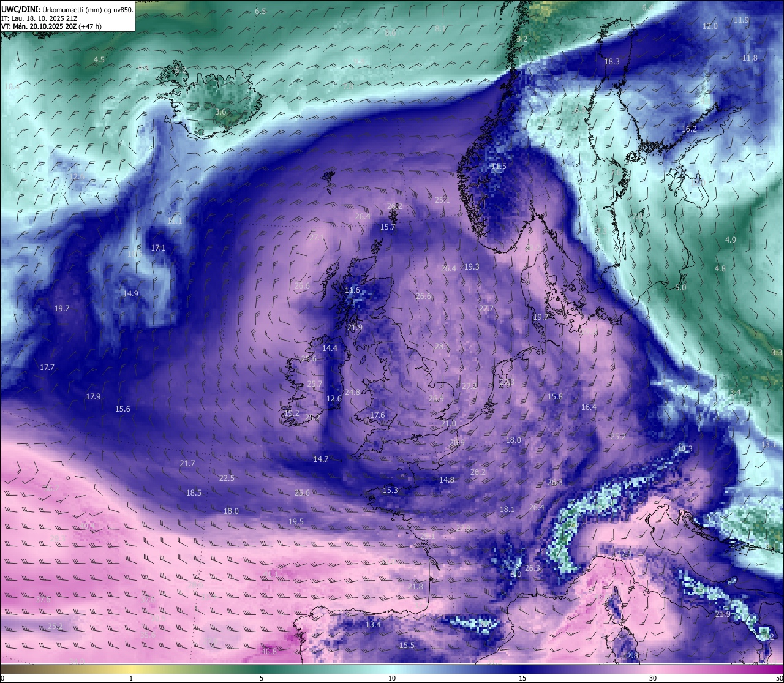Select the IT: Lau. 18. 10. 2025 21Z line
Viewport: 784px width, 683px height.
pyautogui.click(x=39, y=18)
